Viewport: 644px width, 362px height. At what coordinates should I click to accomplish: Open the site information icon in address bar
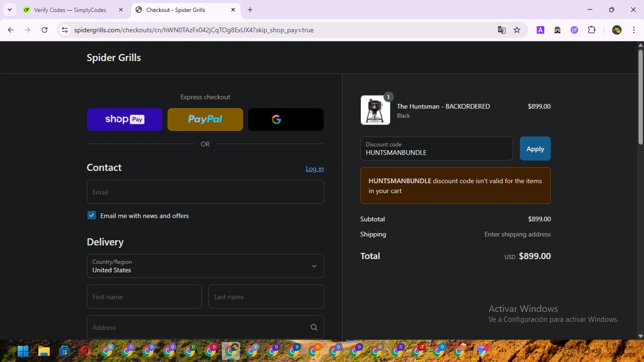click(65, 30)
